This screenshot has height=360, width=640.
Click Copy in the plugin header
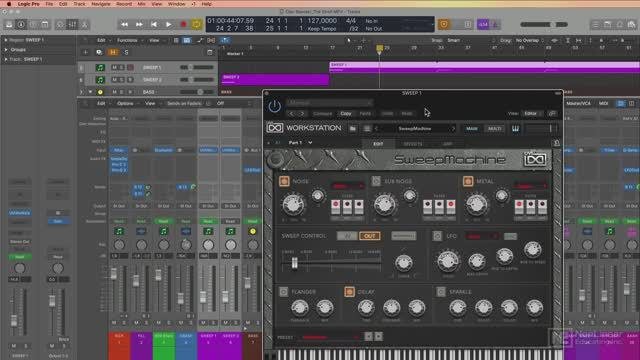(x=346, y=113)
